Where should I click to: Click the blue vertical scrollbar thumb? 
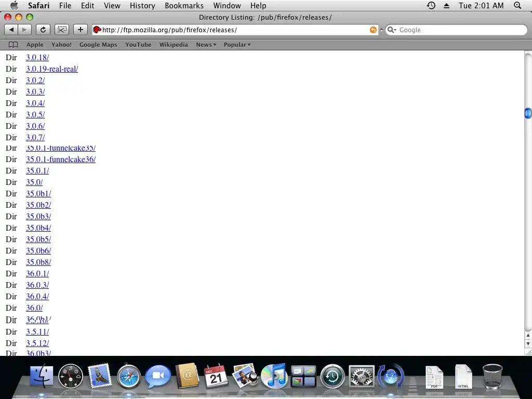coord(528,113)
